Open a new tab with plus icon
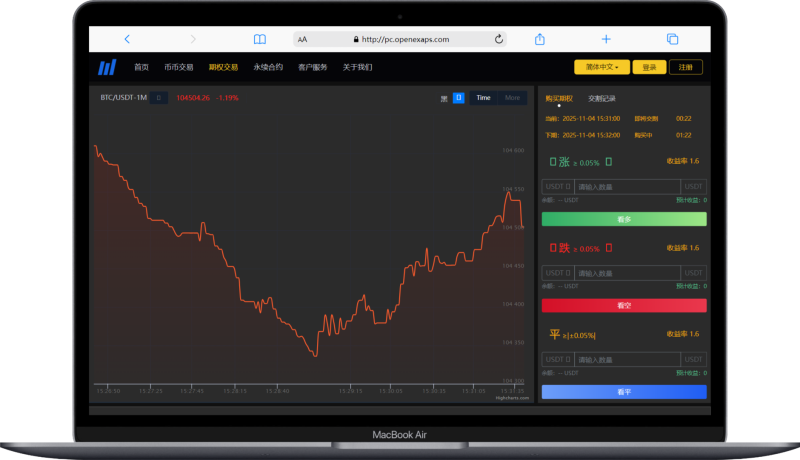The image size is (800, 460). tap(606, 39)
